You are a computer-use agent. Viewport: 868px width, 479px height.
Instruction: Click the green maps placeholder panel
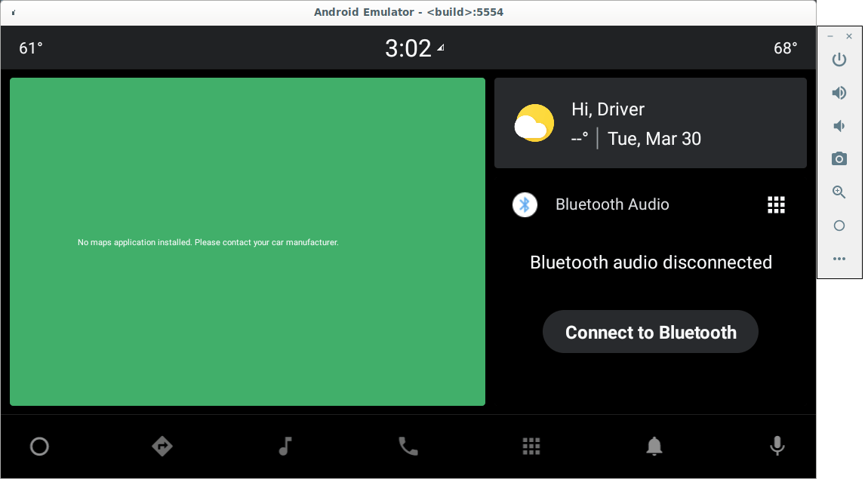click(x=248, y=241)
